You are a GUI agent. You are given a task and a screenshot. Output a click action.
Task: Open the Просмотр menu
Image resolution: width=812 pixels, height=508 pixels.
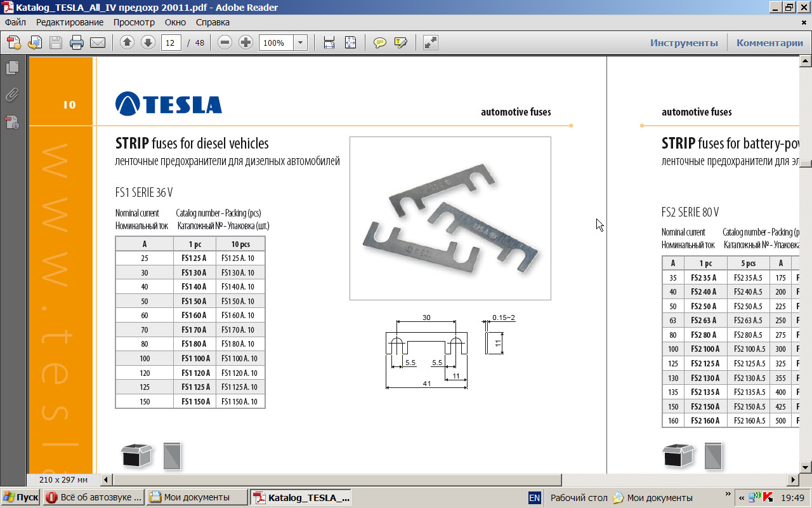(134, 22)
